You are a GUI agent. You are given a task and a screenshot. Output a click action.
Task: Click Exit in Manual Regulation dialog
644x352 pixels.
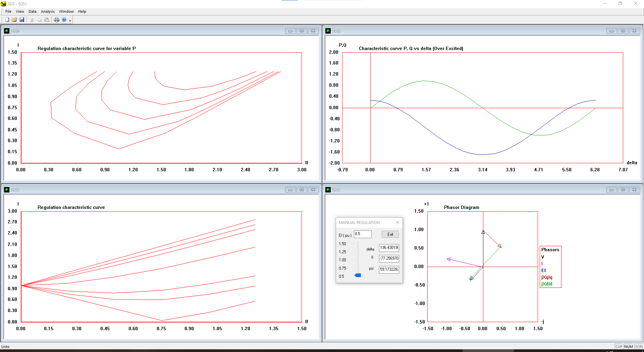[390, 234]
